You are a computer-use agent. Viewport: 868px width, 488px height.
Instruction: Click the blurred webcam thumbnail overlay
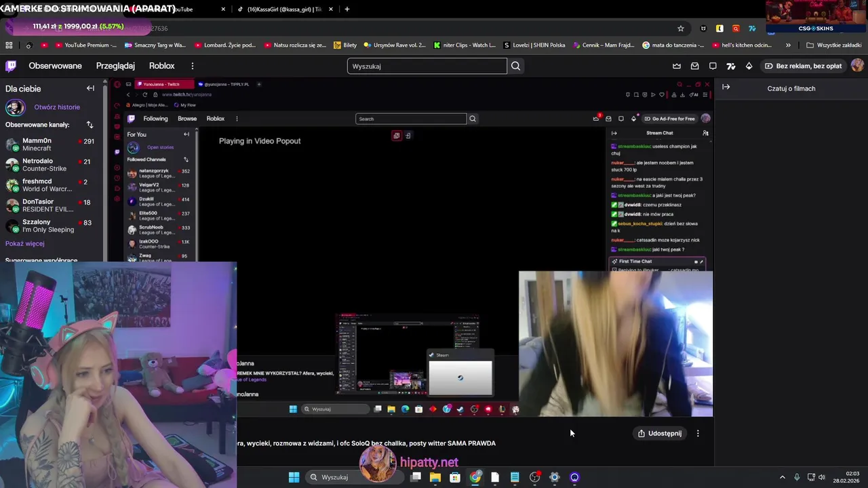(x=616, y=344)
